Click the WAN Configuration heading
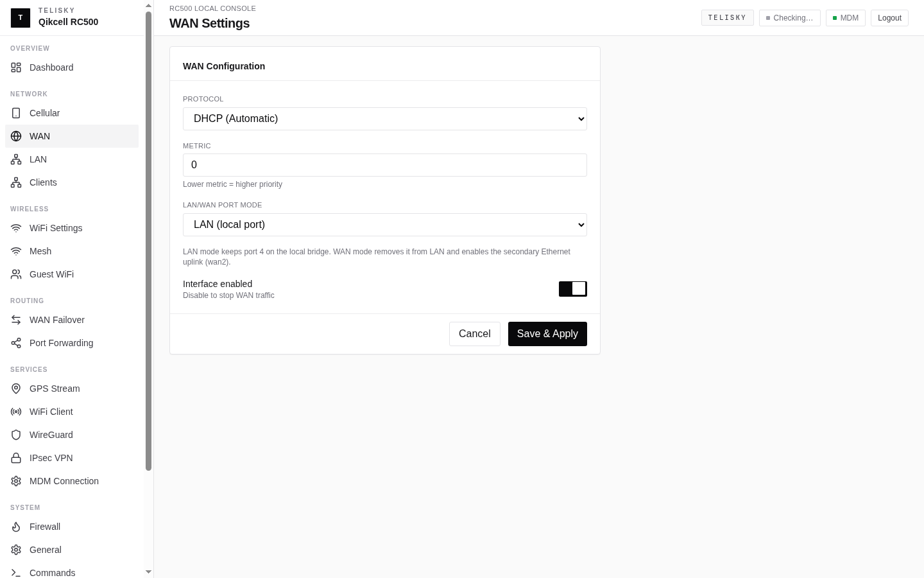The width and height of the screenshot is (924, 578). 224,66
